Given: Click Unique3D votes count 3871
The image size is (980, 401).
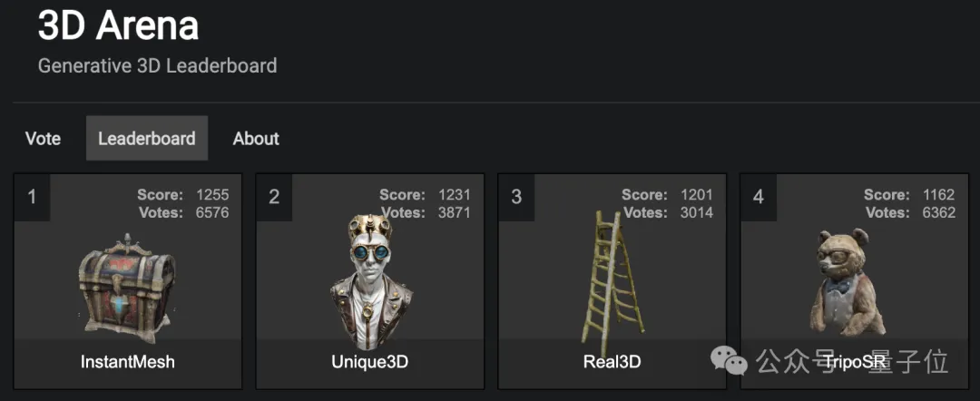Looking at the screenshot, I should point(455,213).
